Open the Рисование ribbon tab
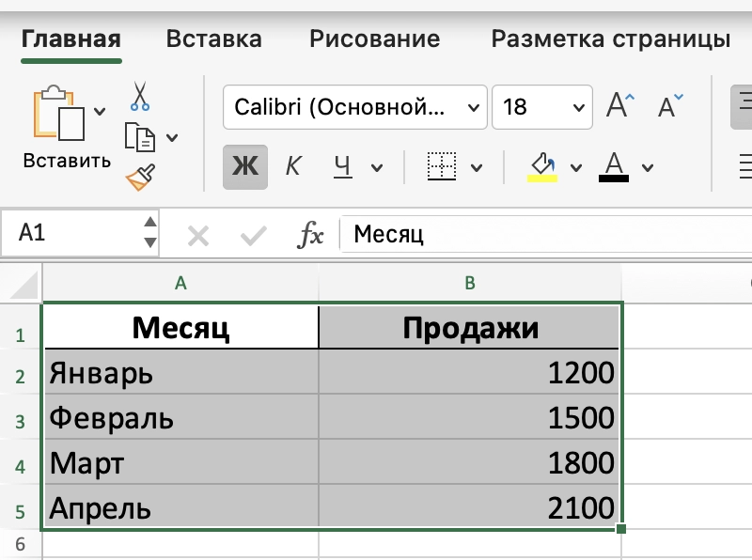The width and height of the screenshot is (752, 560). point(373,39)
